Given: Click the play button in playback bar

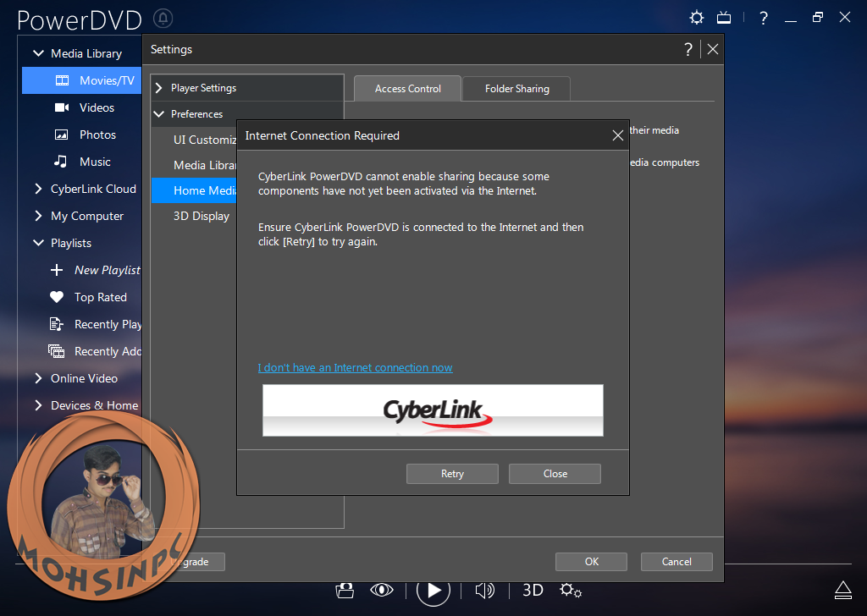Looking at the screenshot, I should pos(433,591).
